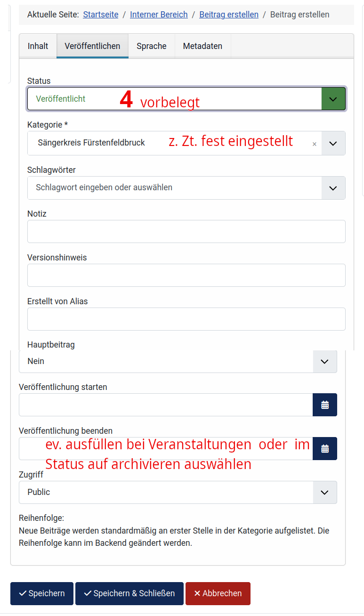Click x icon inside Abbrechen button

tap(198, 593)
